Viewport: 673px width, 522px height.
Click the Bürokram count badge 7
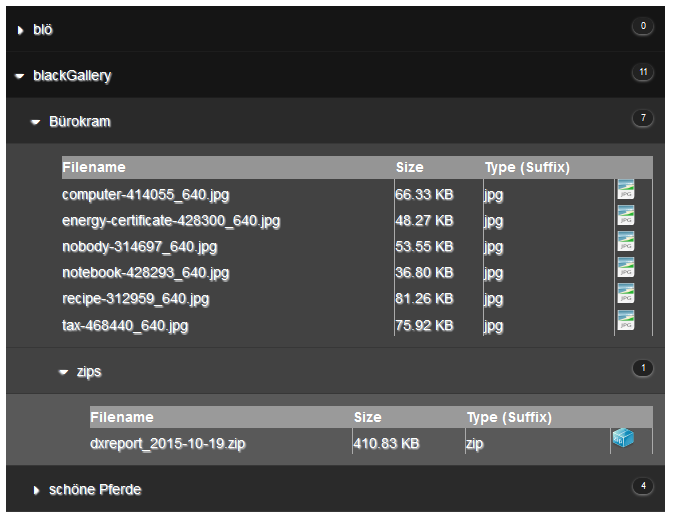643,119
